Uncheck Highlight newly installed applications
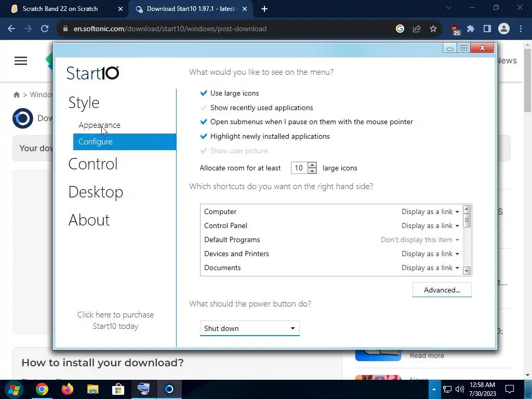Image resolution: width=532 pixels, height=399 pixels. pyautogui.click(x=204, y=136)
